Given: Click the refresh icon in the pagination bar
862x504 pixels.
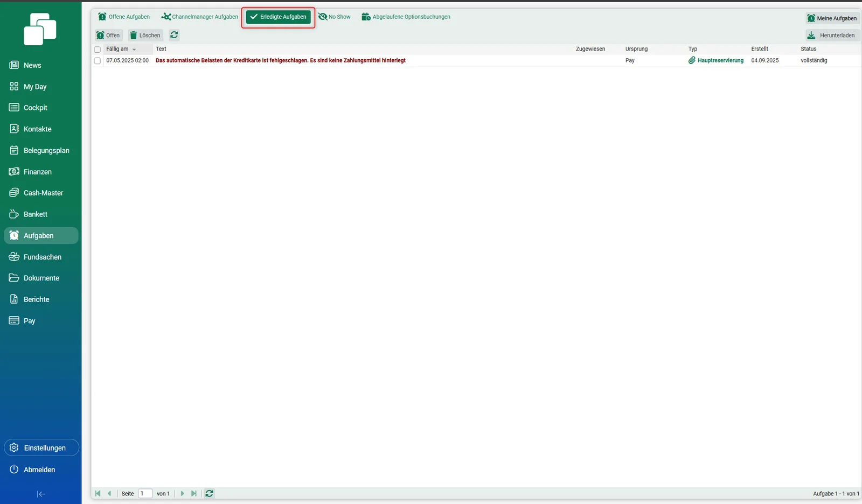Looking at the screenshot, I should [210, 494].
